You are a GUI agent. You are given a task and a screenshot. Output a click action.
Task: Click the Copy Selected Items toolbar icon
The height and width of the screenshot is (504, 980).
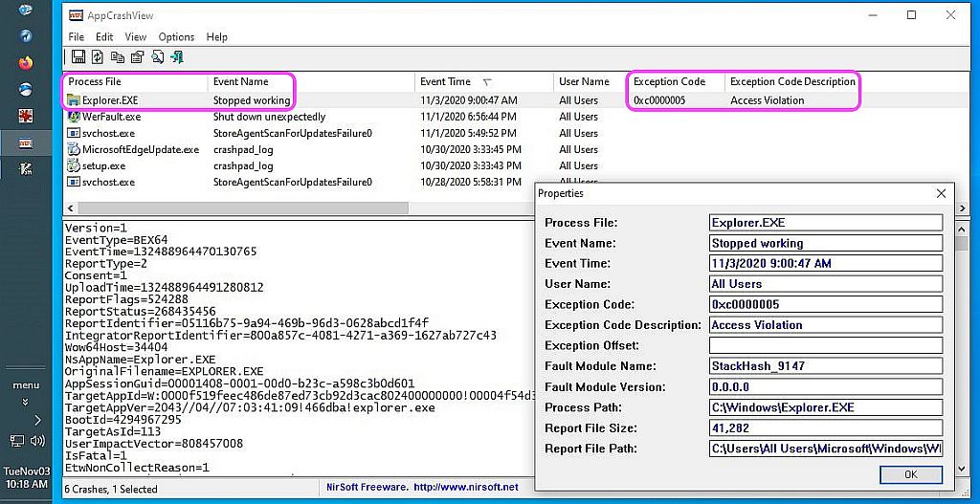118,56
